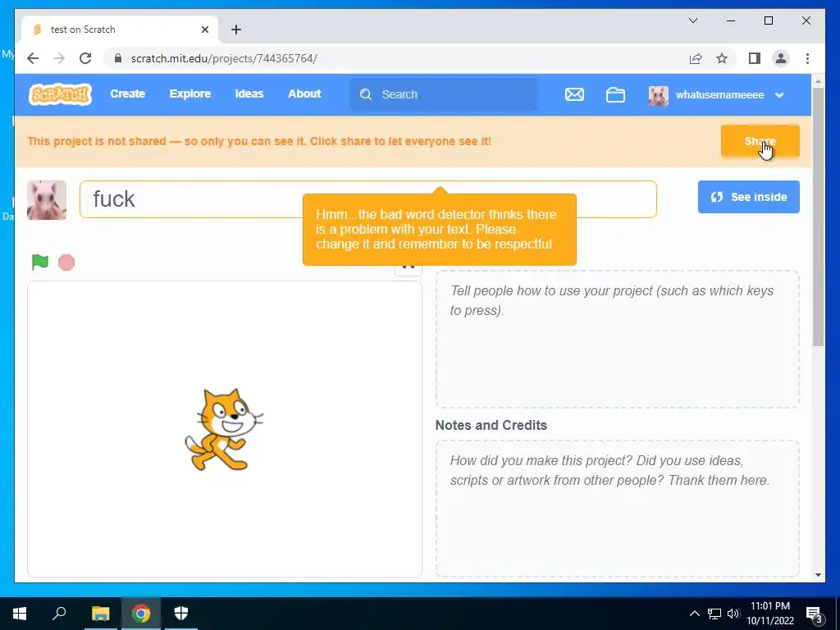
Task: Bookmark this page with the star icon
Action: pos(722,58)
